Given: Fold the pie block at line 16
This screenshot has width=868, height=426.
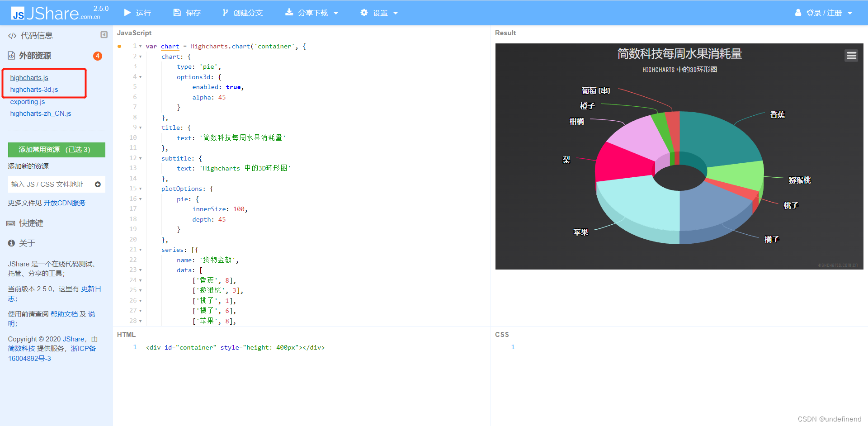Looking at the screenshot, I should (x=141, y=199).
